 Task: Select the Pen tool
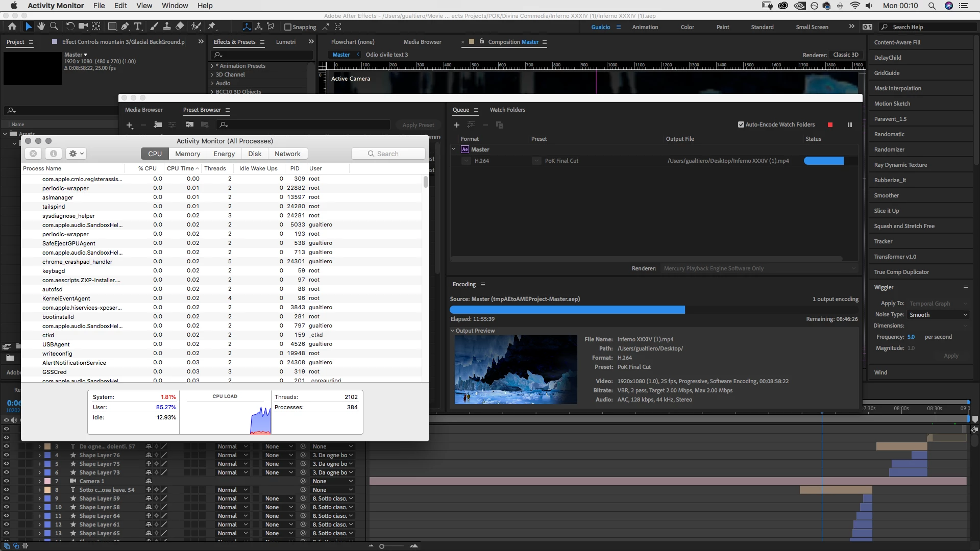pos(125,27)
